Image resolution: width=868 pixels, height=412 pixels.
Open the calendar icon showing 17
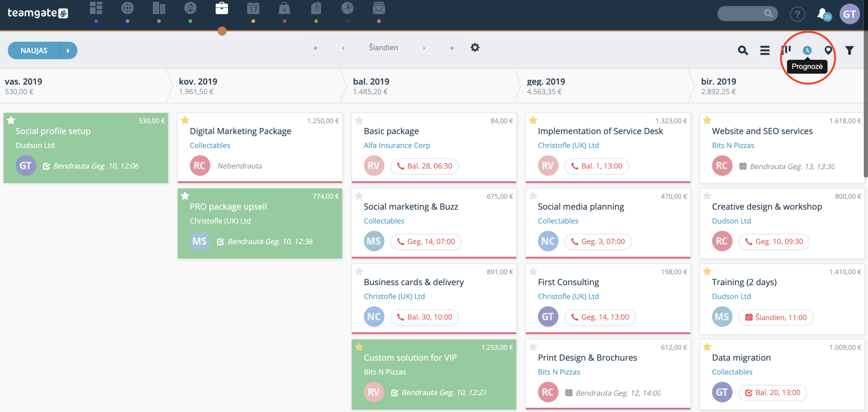tap(253, 8)
